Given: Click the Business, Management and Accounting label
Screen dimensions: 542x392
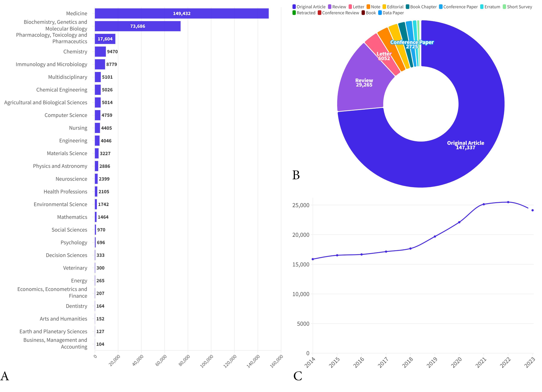Looking at the screenshot, I should 55,344.
